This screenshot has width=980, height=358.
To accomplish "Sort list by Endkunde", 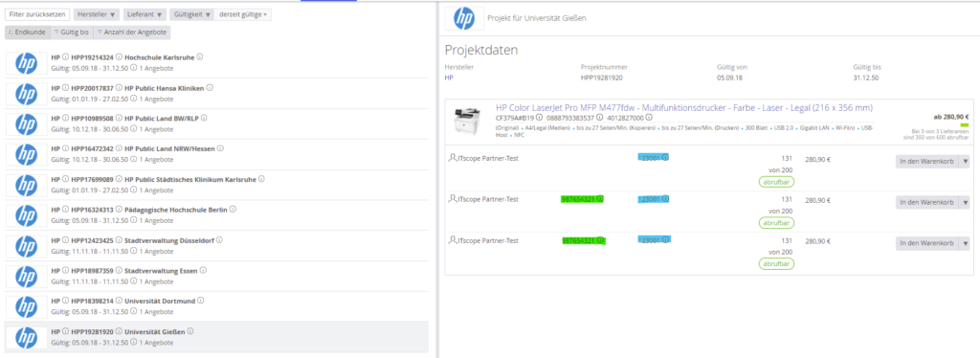I will [27, 32].
